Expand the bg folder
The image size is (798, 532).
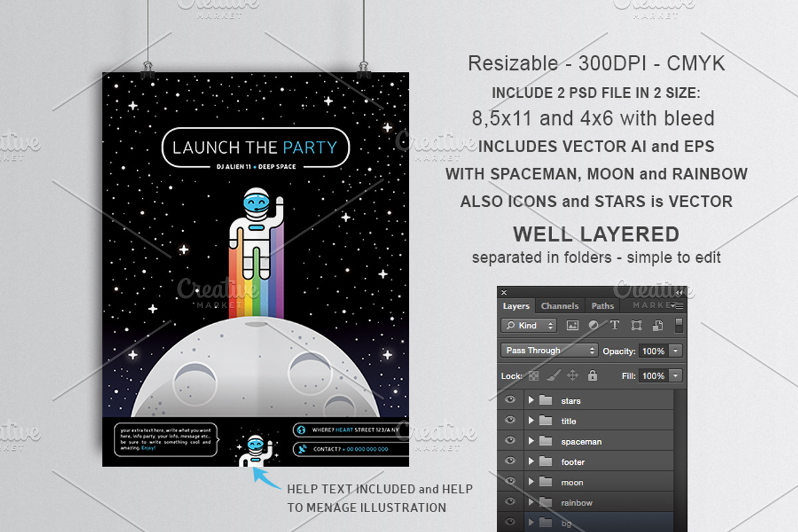click(531, 523)
